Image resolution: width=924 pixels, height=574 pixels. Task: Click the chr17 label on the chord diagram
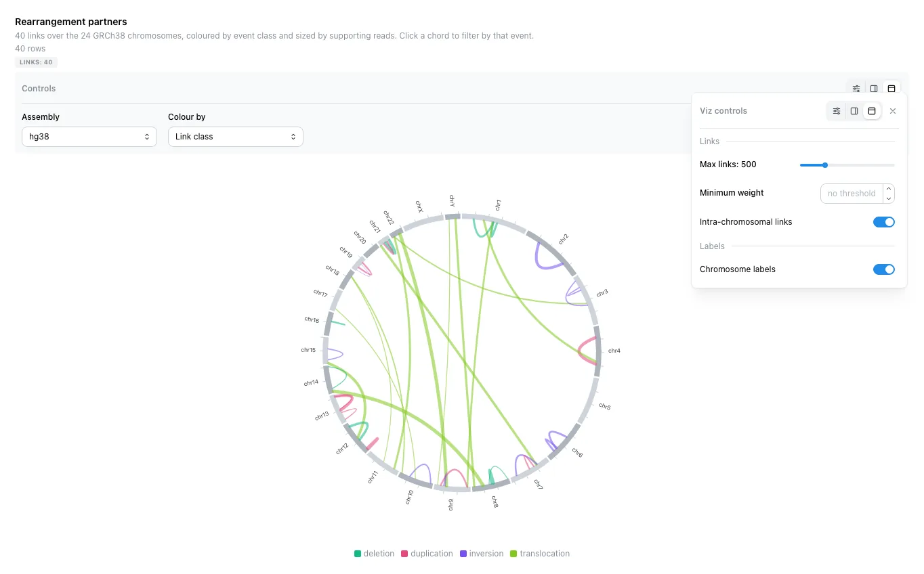point(320,293)
